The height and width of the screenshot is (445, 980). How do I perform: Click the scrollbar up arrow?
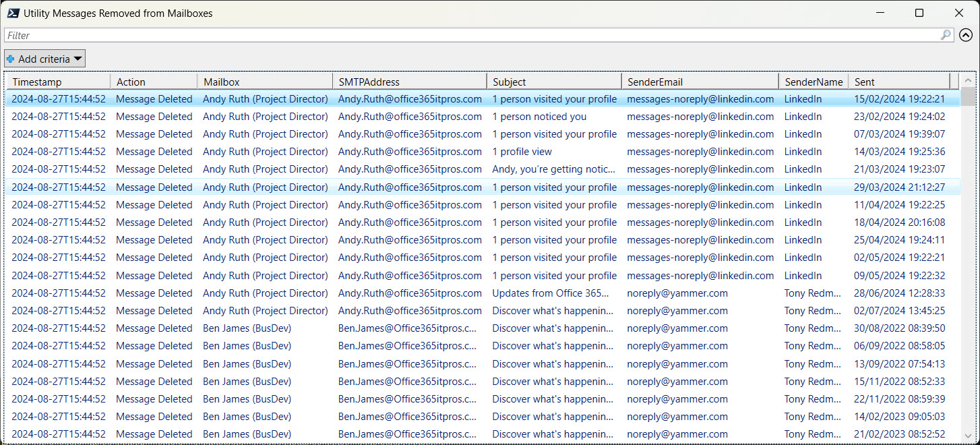pyautogui.click(x=969, y=79)
